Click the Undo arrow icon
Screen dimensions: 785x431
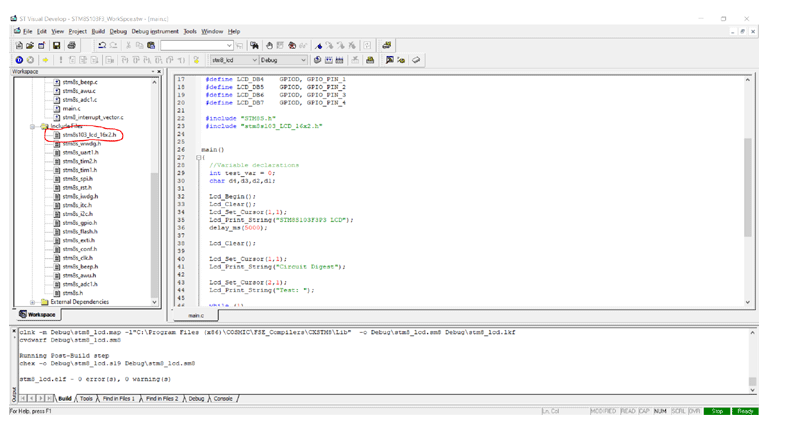click(102, 45)
